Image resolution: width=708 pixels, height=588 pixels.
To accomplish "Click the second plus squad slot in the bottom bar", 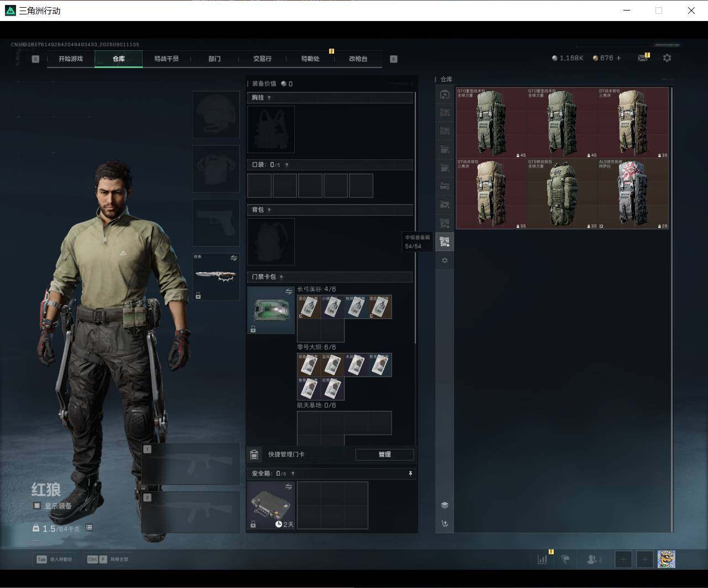I will [644, 559].
